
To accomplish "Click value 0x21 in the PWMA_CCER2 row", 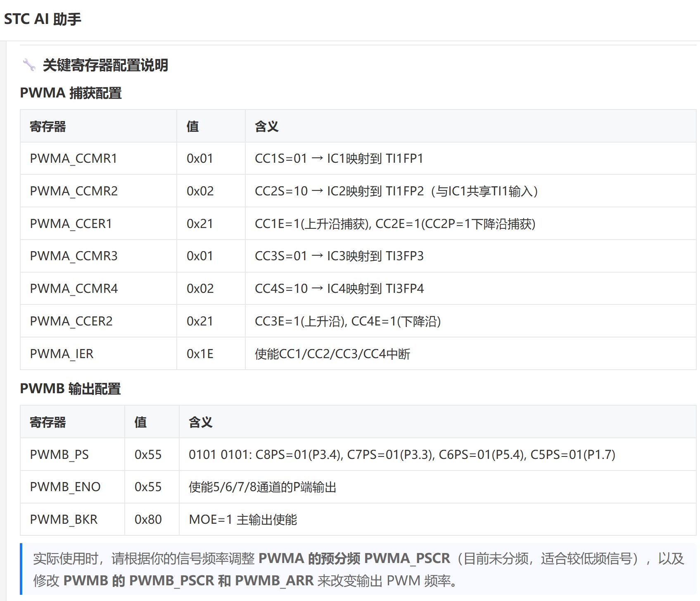I will 200,321.
